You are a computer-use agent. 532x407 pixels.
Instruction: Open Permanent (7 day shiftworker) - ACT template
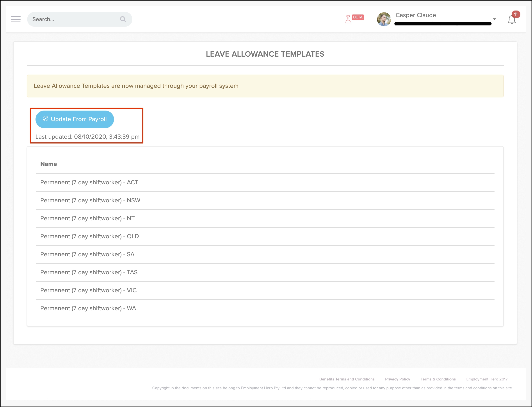[x=89, y=182]
